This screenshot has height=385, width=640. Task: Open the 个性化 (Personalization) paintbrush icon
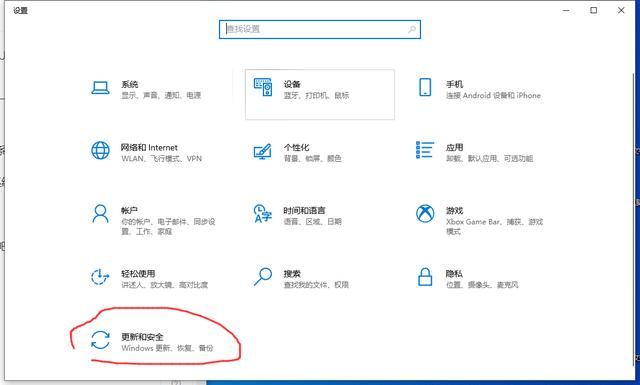[262, 151]
